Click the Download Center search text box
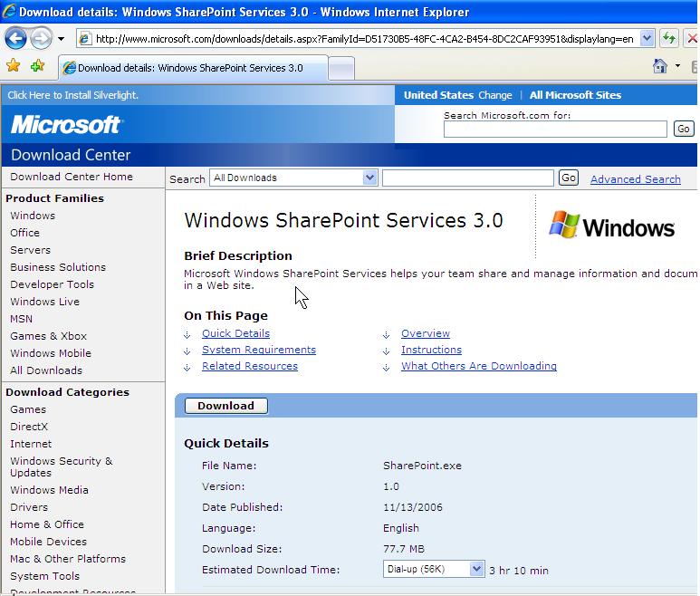The height and width of the screenshot is (596, 700). click(468, 178)
